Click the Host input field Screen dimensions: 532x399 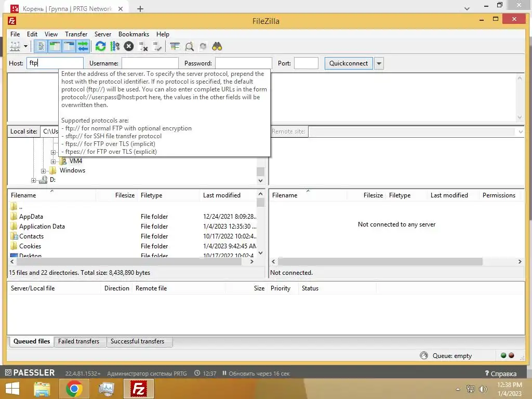(x=55, y=63)
